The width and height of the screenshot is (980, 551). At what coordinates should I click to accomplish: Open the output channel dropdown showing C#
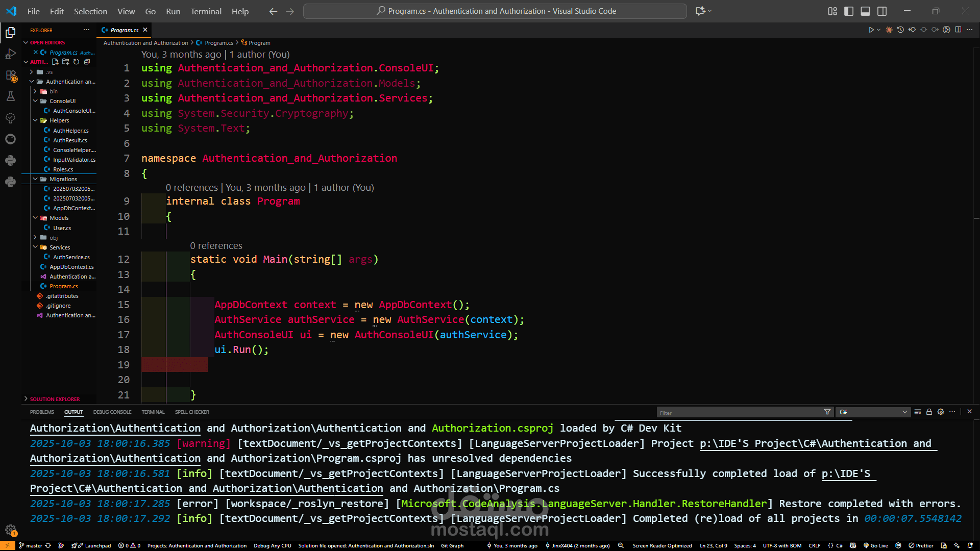pyautogui.click(x=873, y=412)
